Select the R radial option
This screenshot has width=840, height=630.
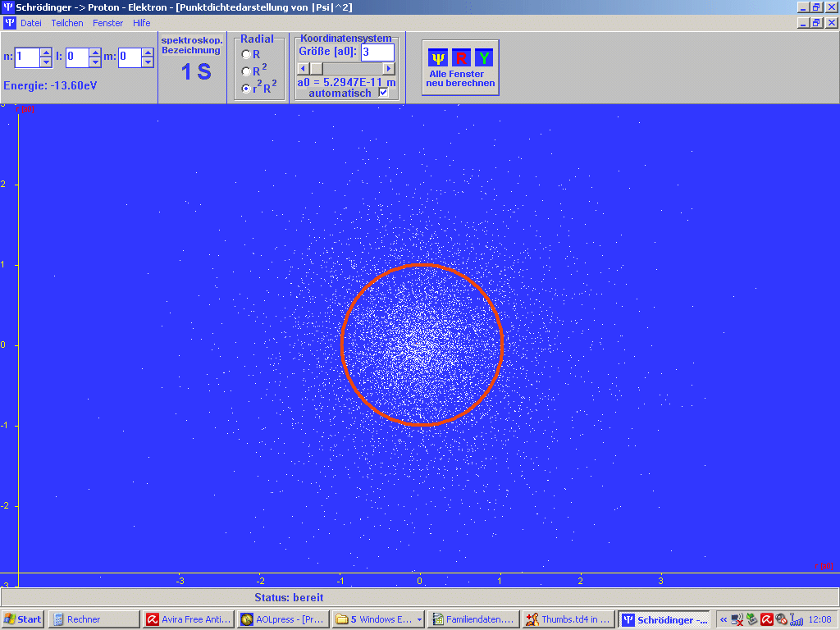(x=246, y=54)
